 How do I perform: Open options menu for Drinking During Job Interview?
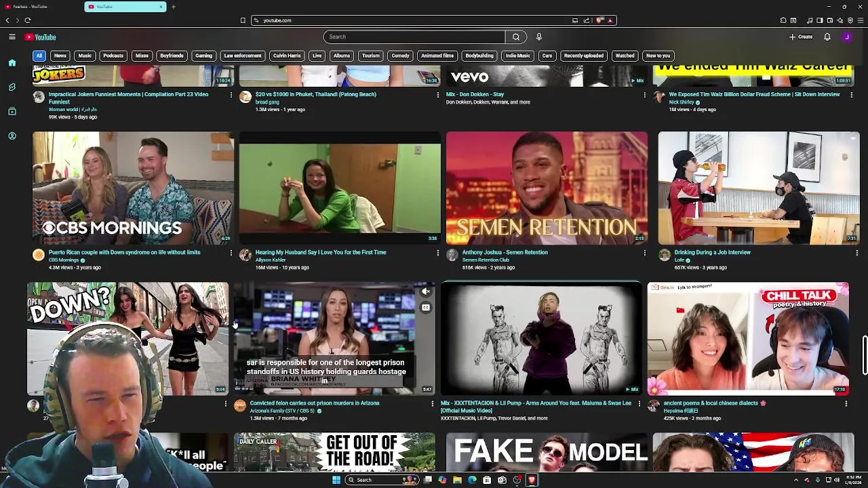coord(856,253)
